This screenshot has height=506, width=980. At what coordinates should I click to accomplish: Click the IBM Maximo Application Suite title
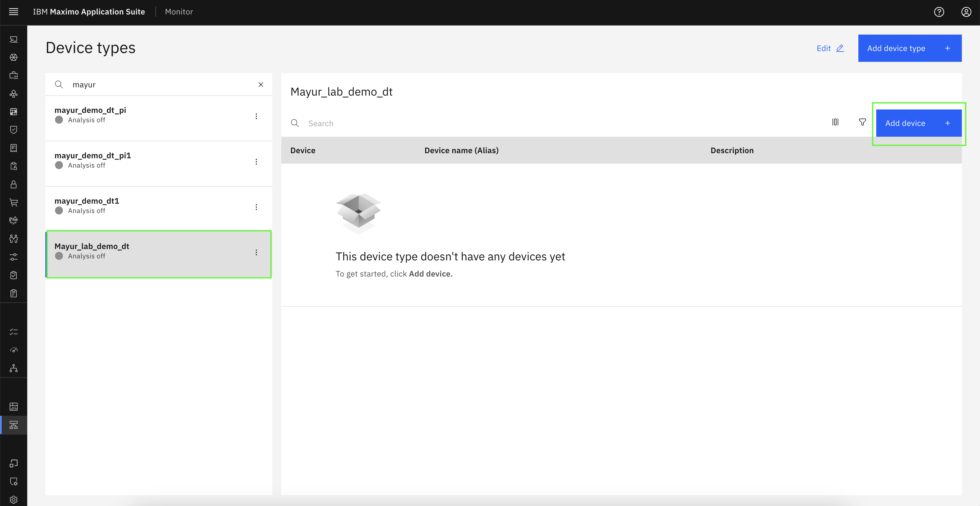(x=89, y=12)
